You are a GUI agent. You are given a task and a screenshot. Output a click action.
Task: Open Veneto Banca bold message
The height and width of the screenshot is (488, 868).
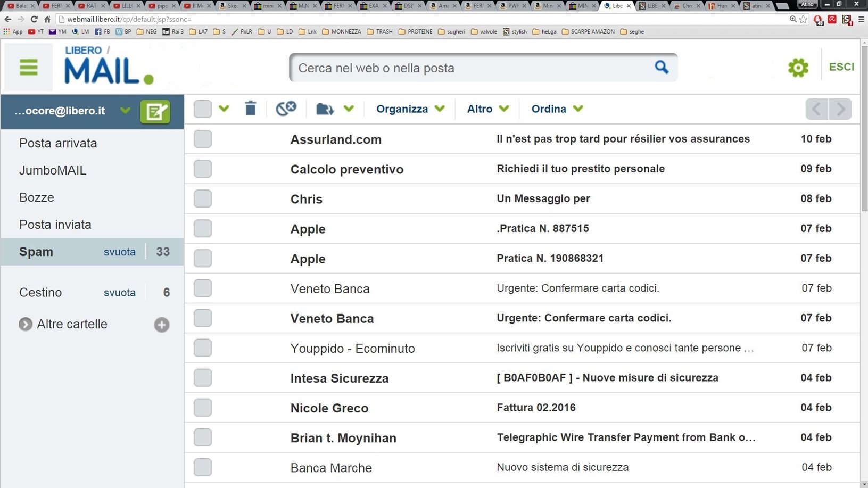pyautogui.click(x=522, y=318)
